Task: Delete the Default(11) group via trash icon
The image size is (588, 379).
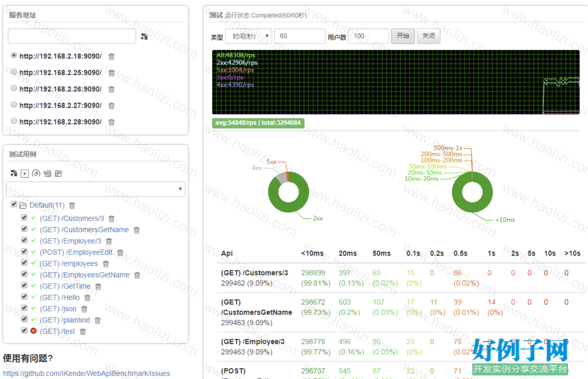Action: [72, 206]
